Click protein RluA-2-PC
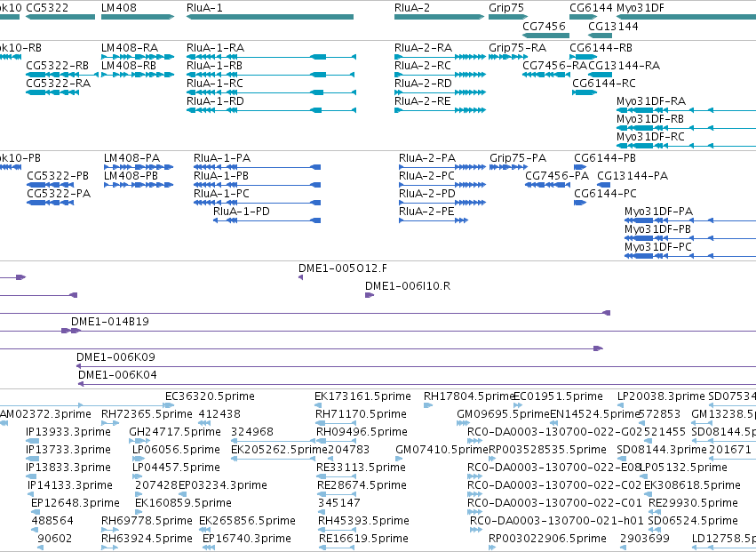Screen dimensions: 756x552 pos(442,185)
